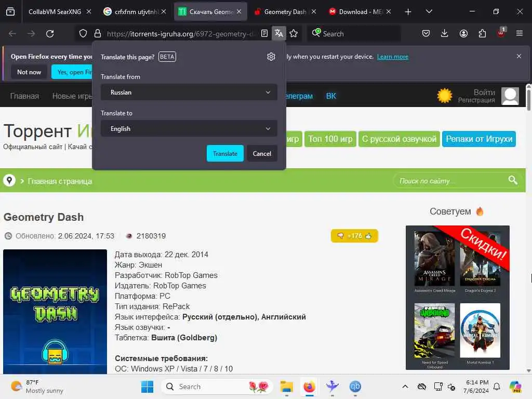Open the Translate from Russian dropdown
Screen dimensions: 532x399
coord(189,92)
